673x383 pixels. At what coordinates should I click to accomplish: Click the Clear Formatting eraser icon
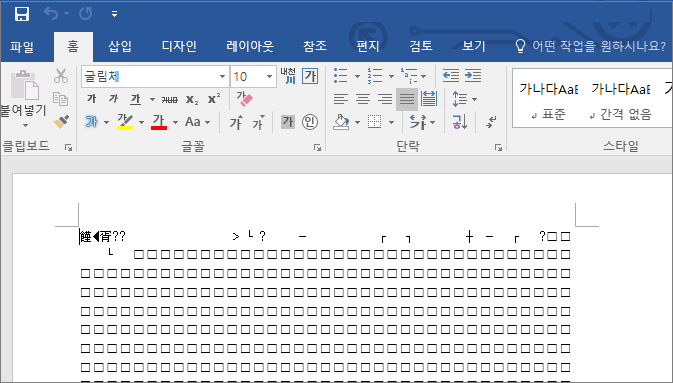[244, 99]
